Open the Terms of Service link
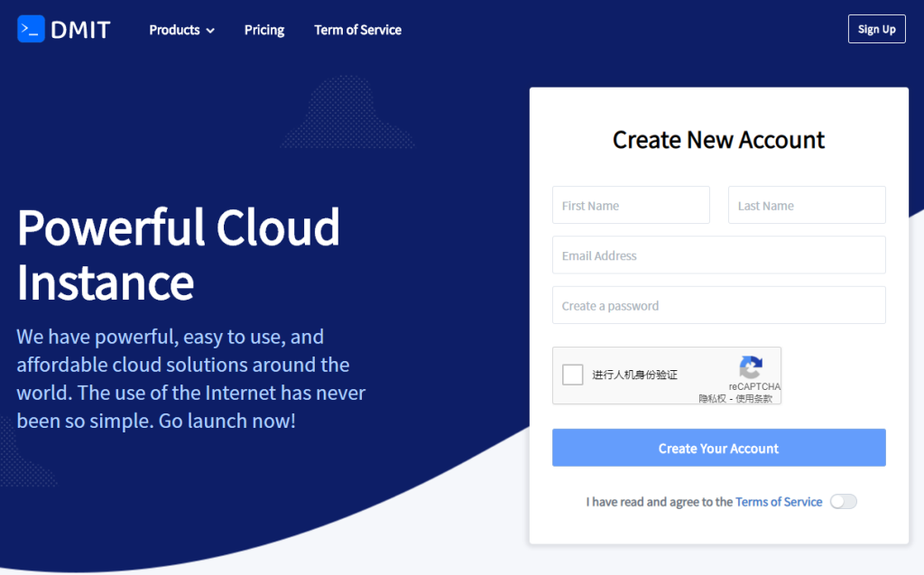 [x=779, y=502]
